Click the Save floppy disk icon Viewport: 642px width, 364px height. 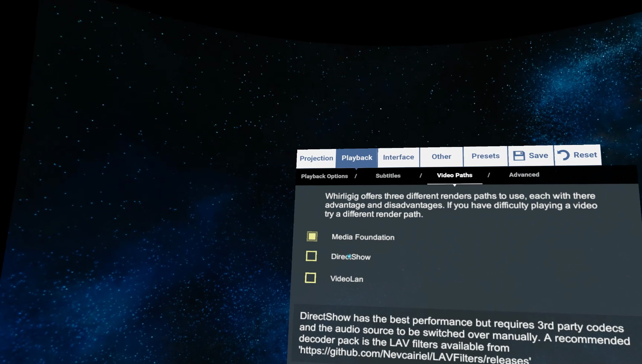519,155
